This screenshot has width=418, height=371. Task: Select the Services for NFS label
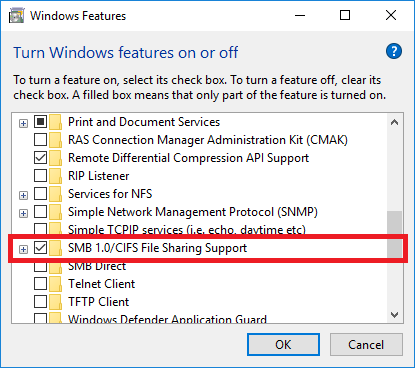[110, 194]
